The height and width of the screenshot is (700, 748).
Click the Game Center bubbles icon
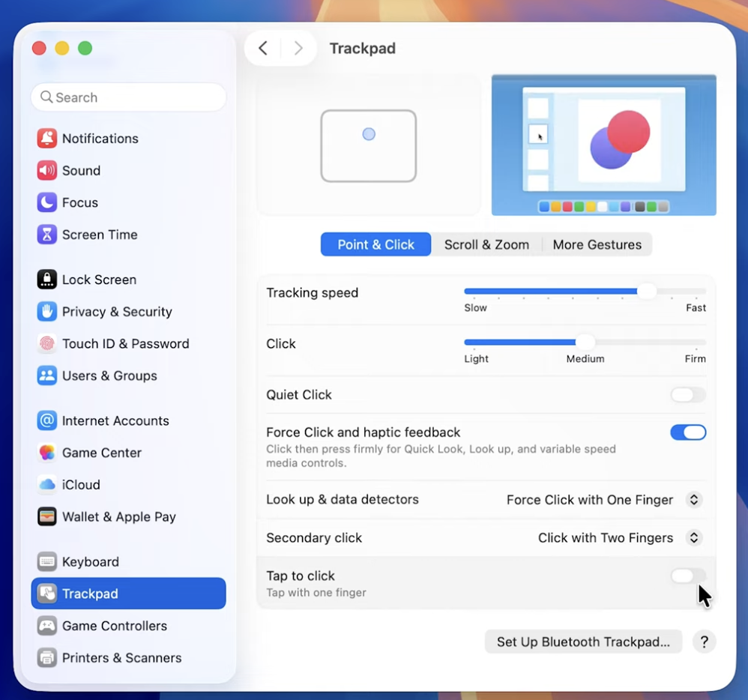(46, 453)
